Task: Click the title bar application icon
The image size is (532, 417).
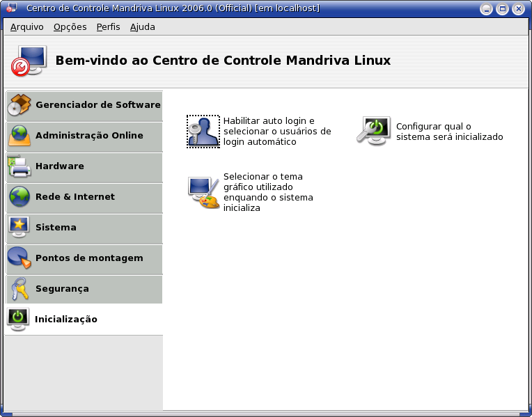Action: click(12, 8)
